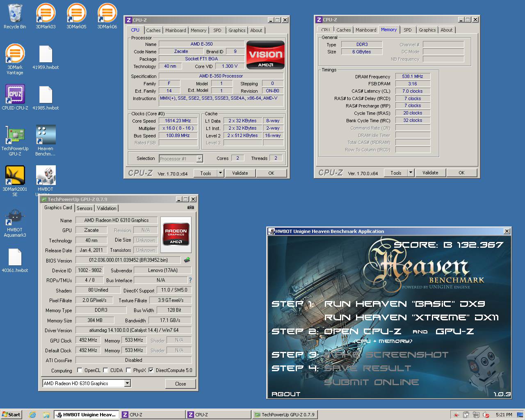This screenshot has width=525, height=420.
Task: Click Run Heaven Xtreme DX11 option
Action: 411,317
